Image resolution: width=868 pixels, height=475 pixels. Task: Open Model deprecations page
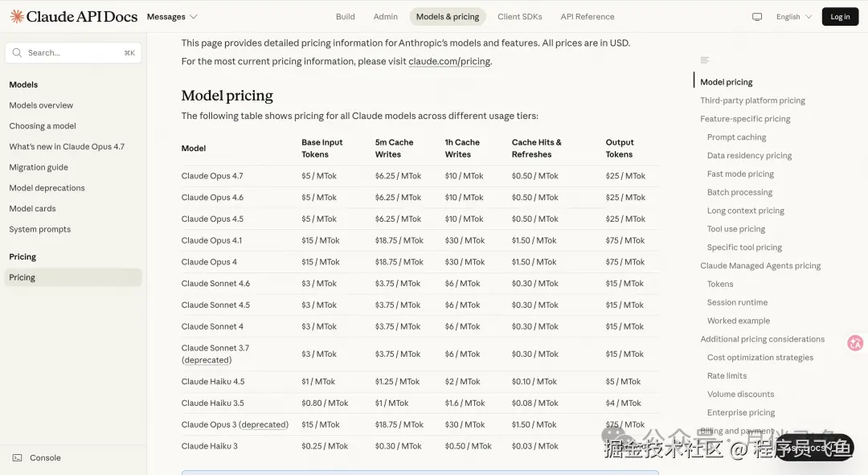click(x=47, y=188)
